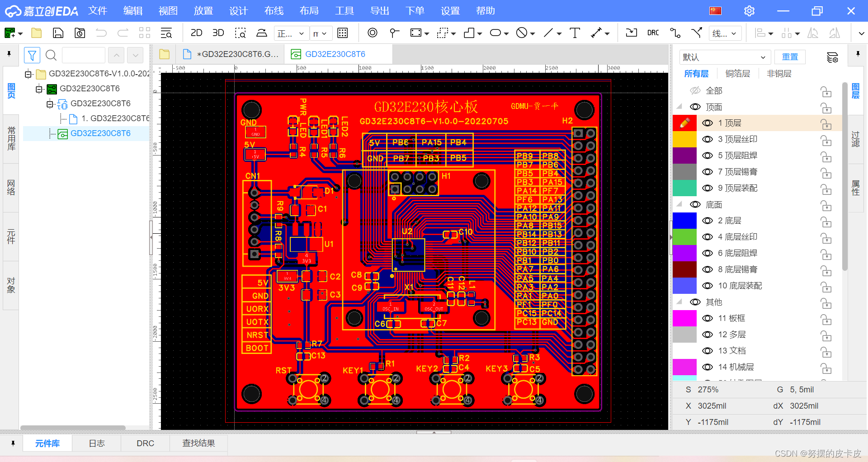868x462 pixels.
Task: Hide the 底层 bottom layer
Action: coord(708,220)
